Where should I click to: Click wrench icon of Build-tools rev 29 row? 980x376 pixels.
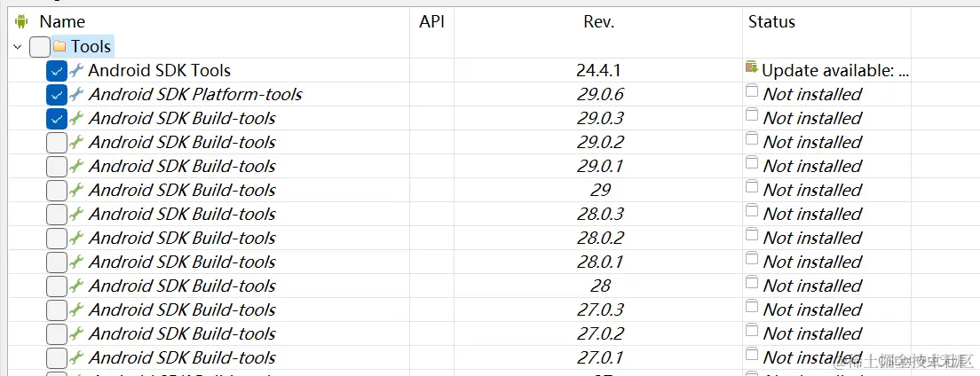[76, 190]
